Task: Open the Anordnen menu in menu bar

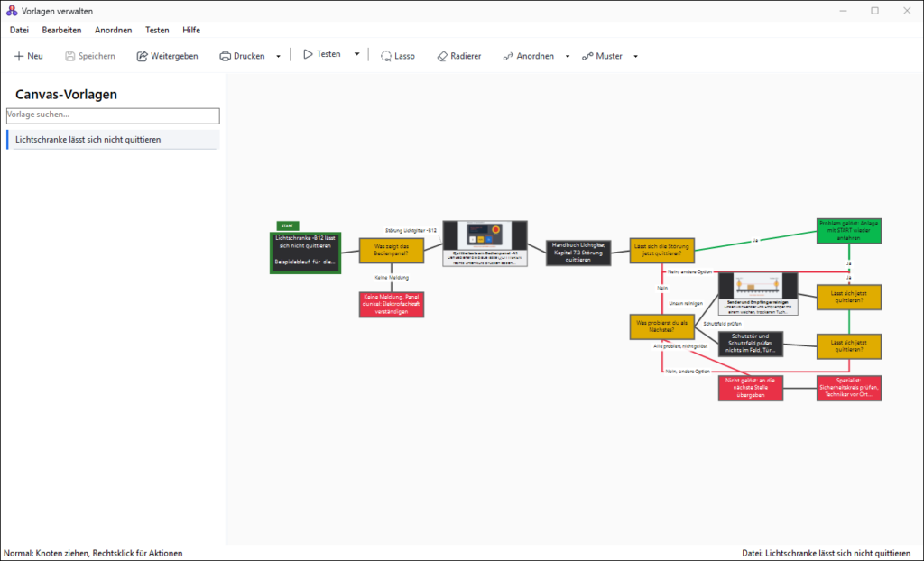Action: click(x=113, y=30)
